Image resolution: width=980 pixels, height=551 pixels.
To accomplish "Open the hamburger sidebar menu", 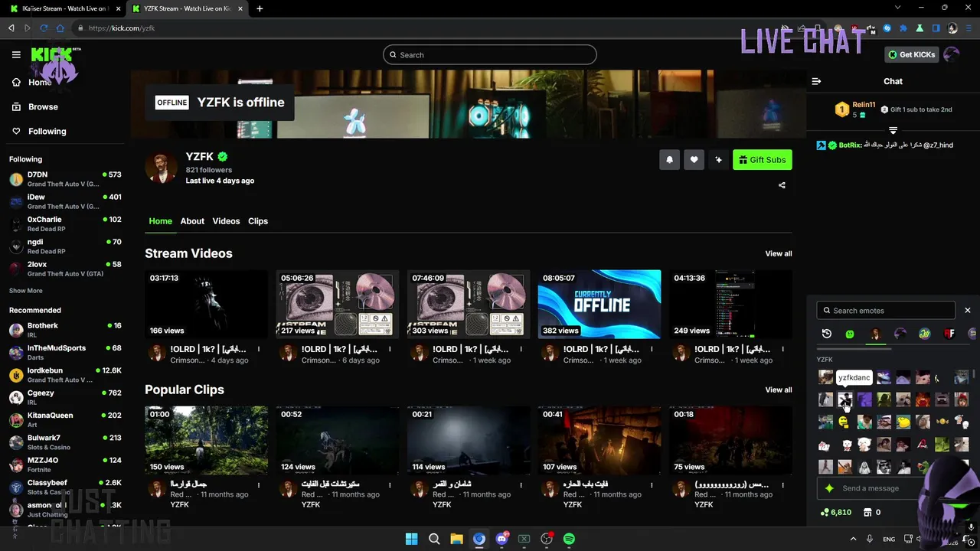I will [x=16, y=55].
